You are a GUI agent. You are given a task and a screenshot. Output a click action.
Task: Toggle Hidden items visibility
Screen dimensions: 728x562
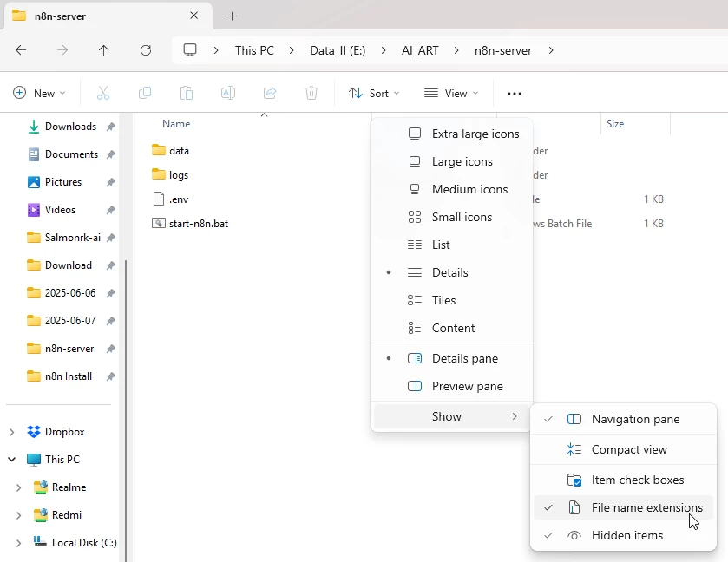click(x=626, y=535)
